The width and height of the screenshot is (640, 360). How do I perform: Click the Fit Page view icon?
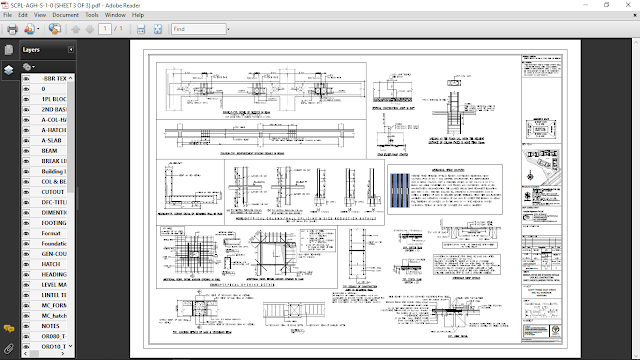click(158, 29)
